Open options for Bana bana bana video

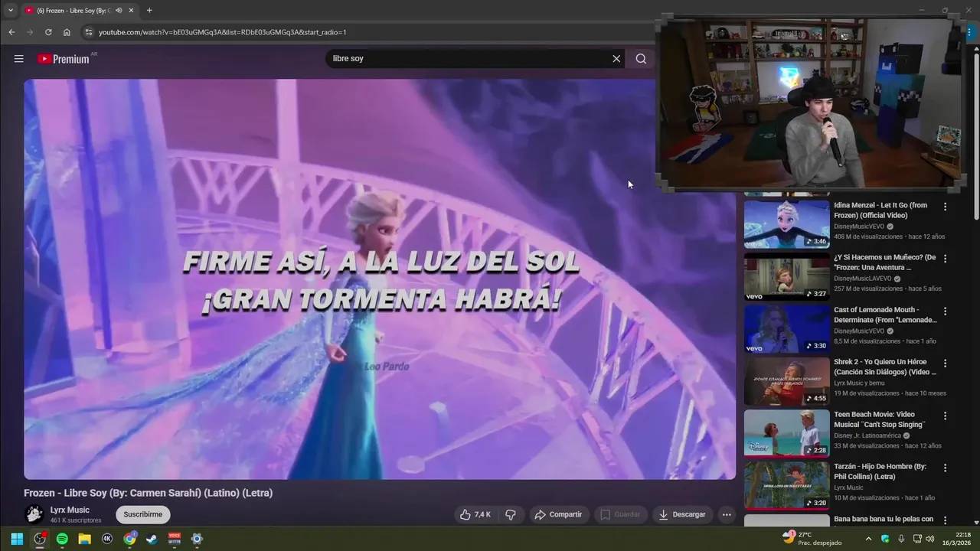(x=945, y=520)
